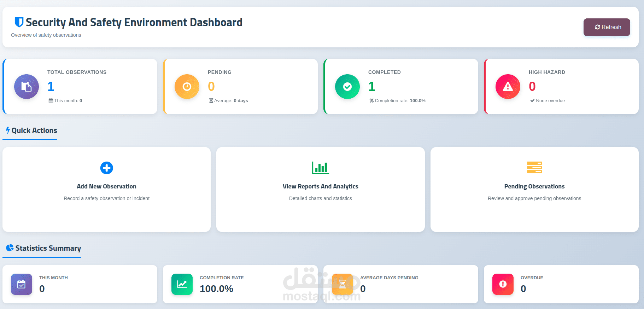Click the Refresh button
The height and width of the screenshot is (309, 644).
607,27
